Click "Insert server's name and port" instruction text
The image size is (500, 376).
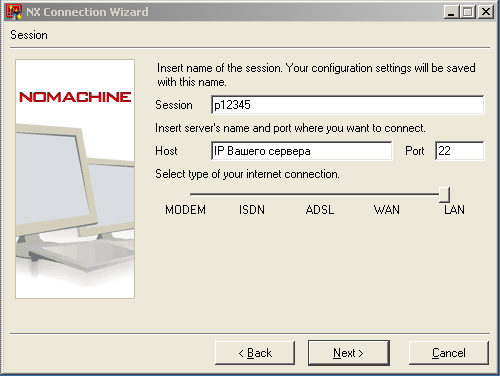pos(290,128)
